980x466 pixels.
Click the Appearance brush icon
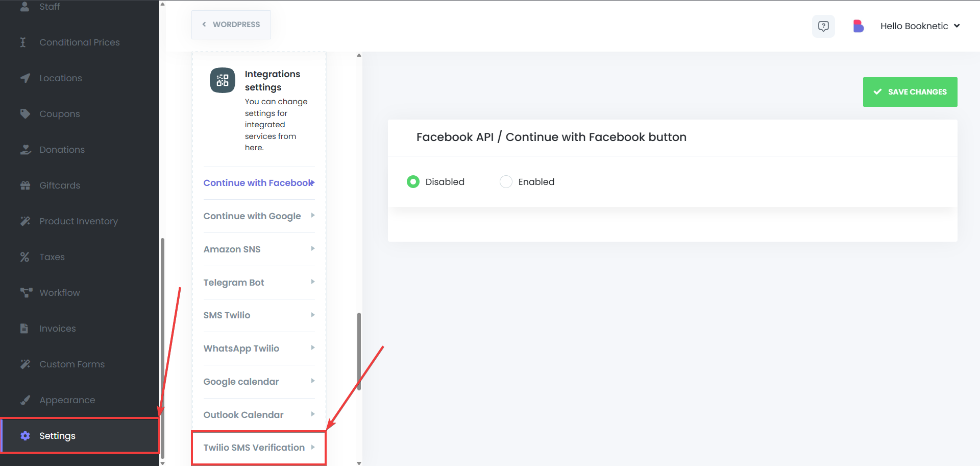pyautogui.click(x=25, y=400)
